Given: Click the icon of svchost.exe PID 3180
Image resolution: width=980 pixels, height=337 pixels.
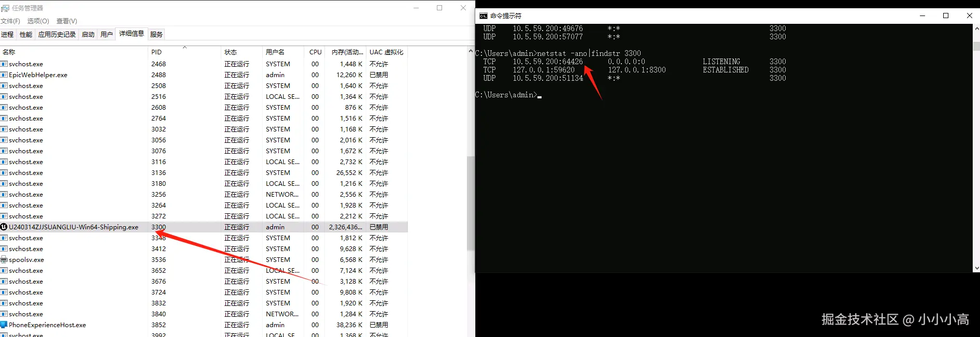Looking at the screenshot, I should 4,184.
